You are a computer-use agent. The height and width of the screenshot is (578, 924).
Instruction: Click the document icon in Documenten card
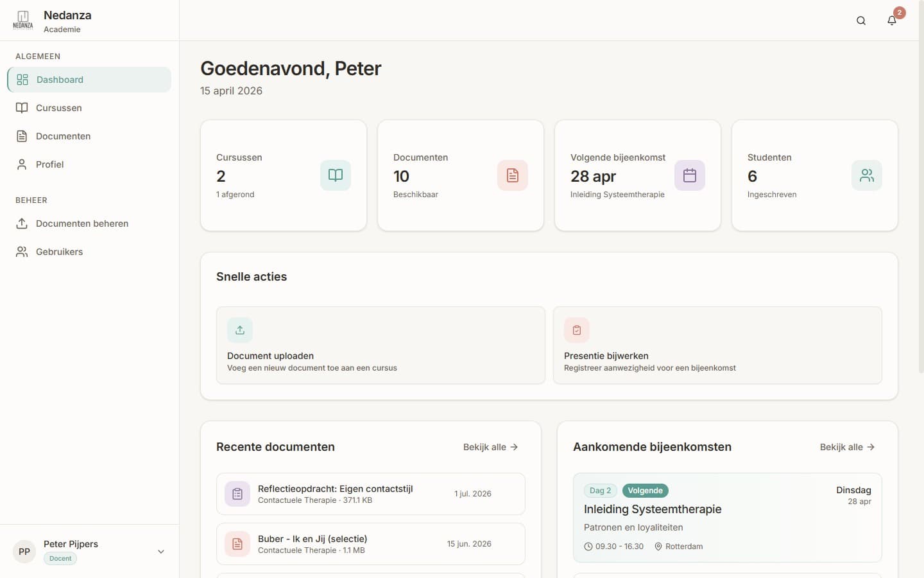(513, 175)
